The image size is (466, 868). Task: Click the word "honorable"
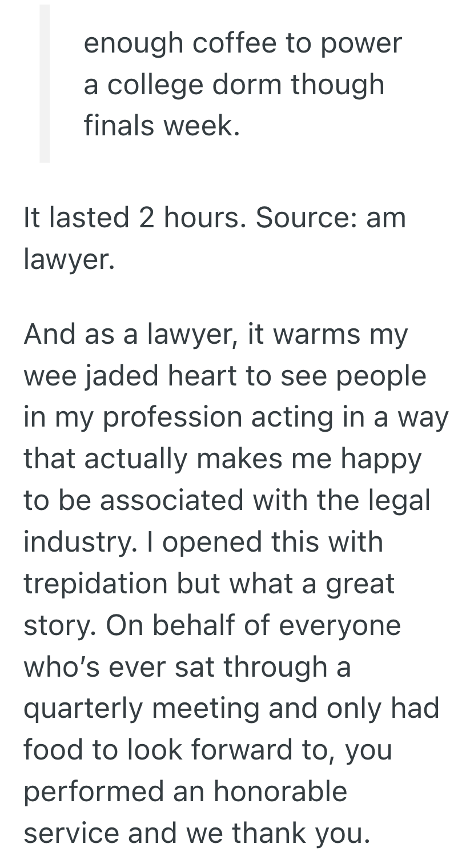pyautogui.click(x=280, y=791)
